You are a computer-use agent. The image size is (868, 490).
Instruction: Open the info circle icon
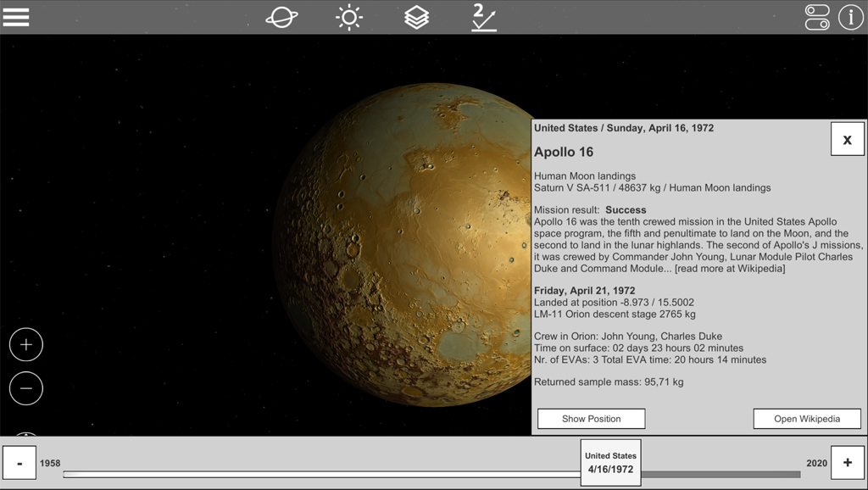[850, 17]
